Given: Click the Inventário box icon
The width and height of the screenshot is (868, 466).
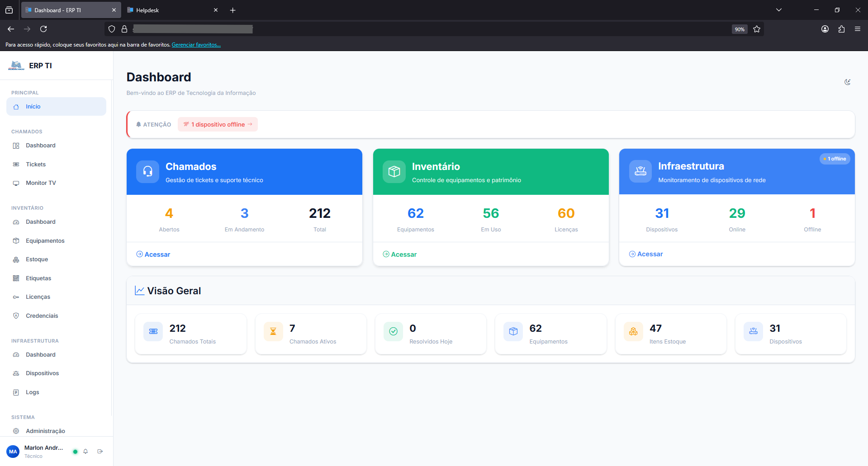Looking at the screenshot, I should [394, 172].
